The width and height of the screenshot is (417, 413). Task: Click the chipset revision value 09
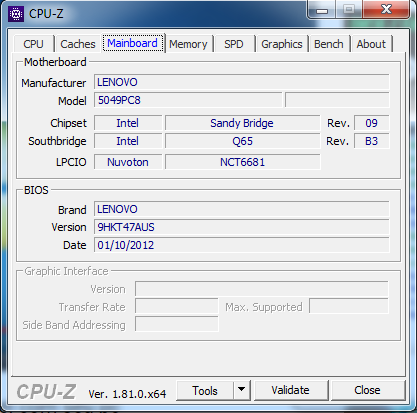pos(372,123)
